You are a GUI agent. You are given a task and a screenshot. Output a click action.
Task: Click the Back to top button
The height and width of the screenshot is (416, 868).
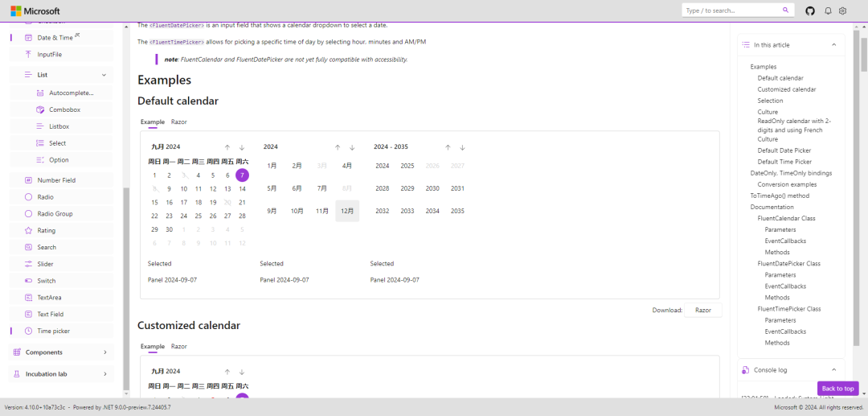click(x=837, y=389)
